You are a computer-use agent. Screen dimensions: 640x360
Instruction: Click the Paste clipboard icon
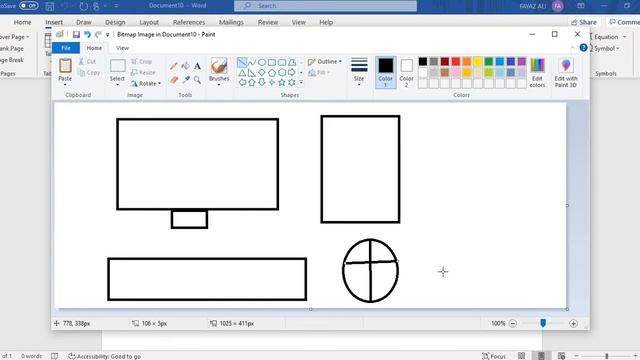coord(65,65)
